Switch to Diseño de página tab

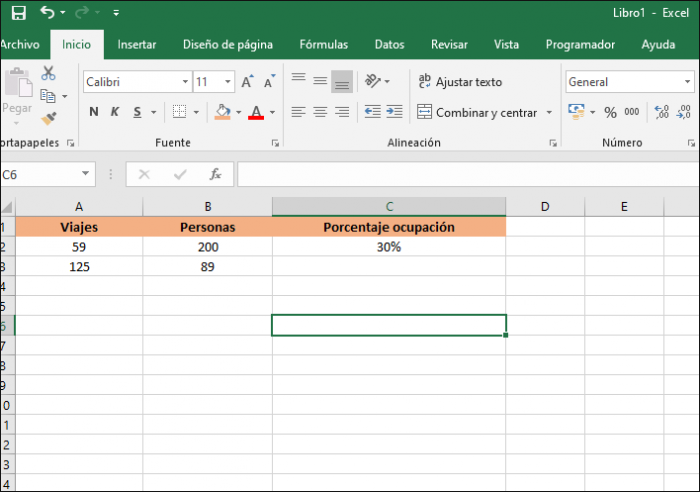(x=228, y=45)
